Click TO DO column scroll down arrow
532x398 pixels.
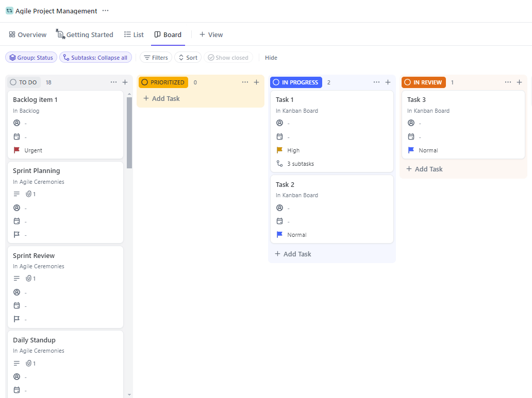129,394
